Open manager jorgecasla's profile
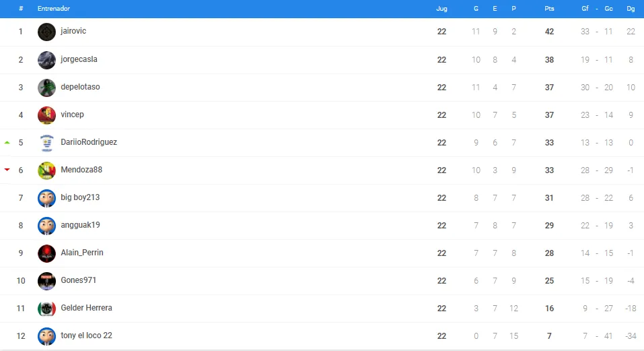 pos(79,59)
